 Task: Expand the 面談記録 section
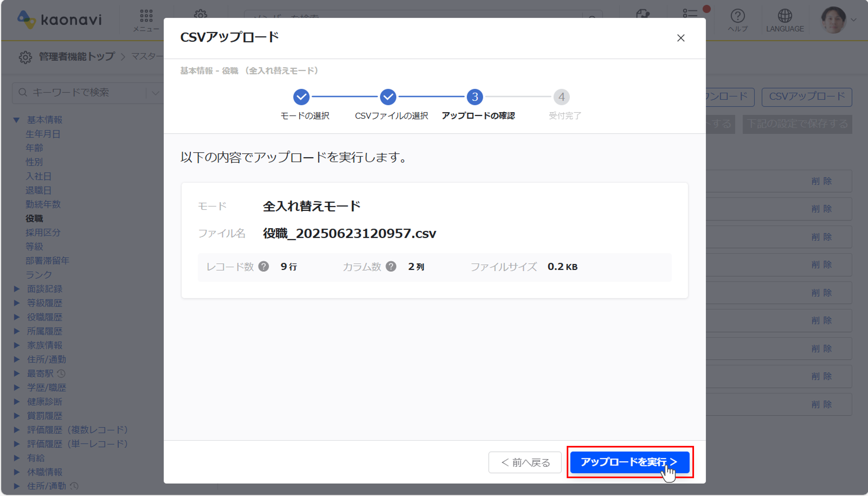pyautogui.click(x=17, y=289)
